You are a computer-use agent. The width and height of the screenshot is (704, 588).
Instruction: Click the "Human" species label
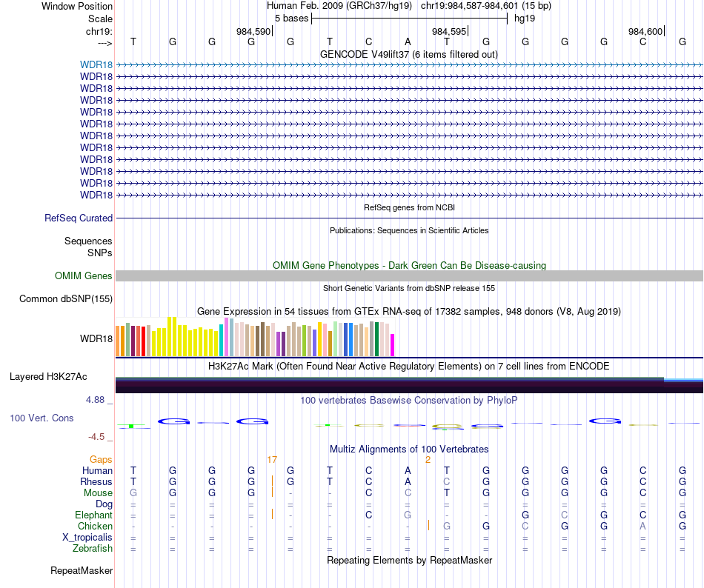(97, 470)
